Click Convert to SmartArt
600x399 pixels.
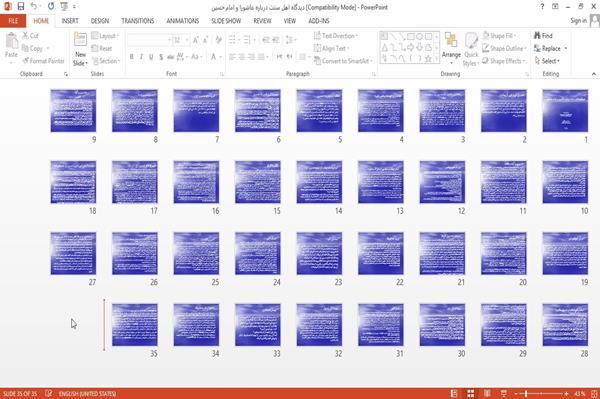[x=343, y=61]
